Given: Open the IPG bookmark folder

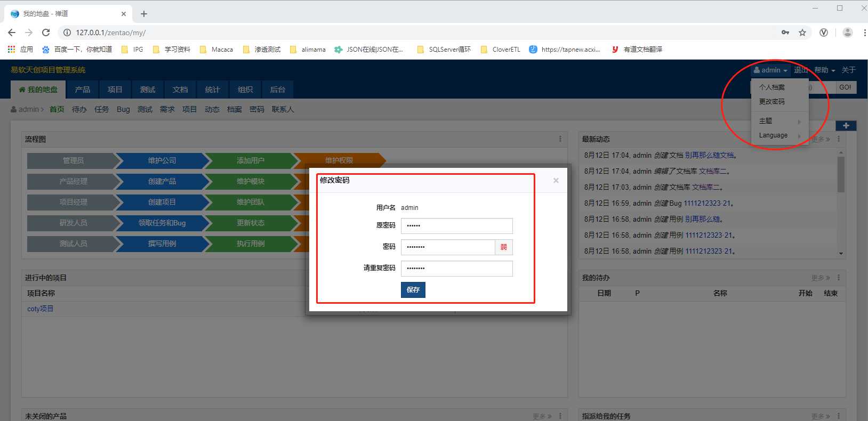Looking at the screenshot, I should (x=132, y=49).
